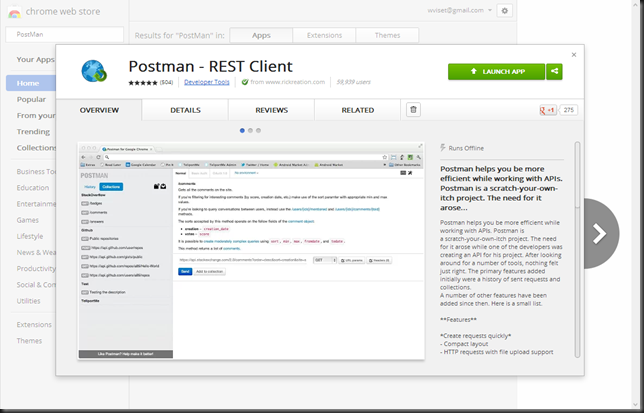The height and width of the screenshot is (413, 644).
Task: Switch to the RELATED tab
Action: point(358,110)
